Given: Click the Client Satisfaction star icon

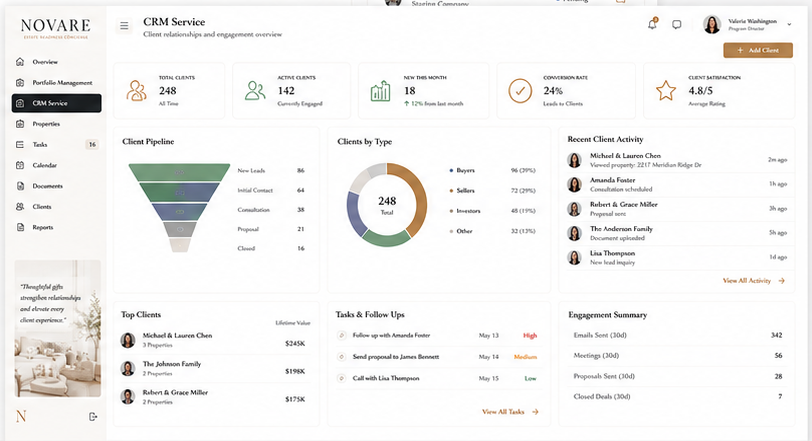Looking at the screenshot, I should click(666, 91).
